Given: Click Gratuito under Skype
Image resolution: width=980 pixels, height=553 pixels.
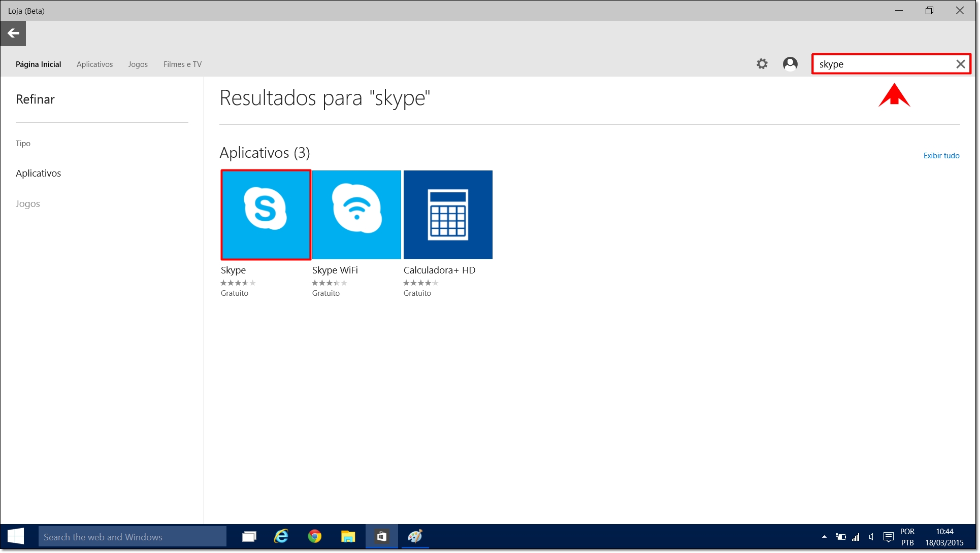Looking at the screenshot, I should point(235,293).
